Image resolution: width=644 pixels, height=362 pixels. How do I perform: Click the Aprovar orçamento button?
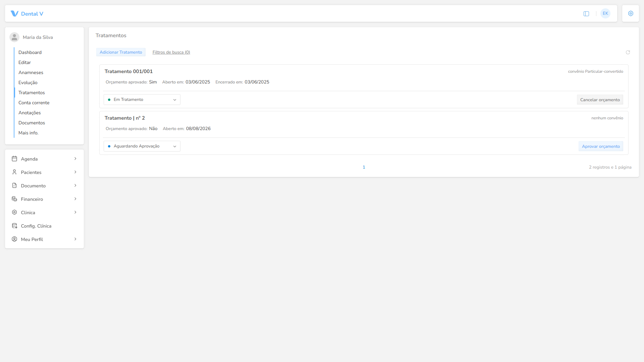click(x=601, y=146)
